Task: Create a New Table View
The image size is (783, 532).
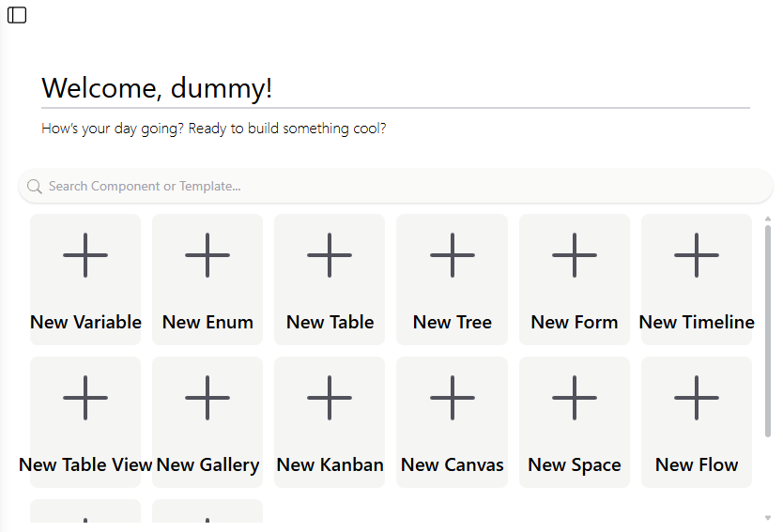Action: click(85, 421)
